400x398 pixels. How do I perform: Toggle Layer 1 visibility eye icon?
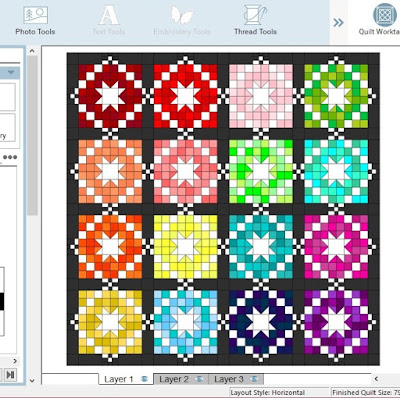pyautogui.click(x=144, y=379)
